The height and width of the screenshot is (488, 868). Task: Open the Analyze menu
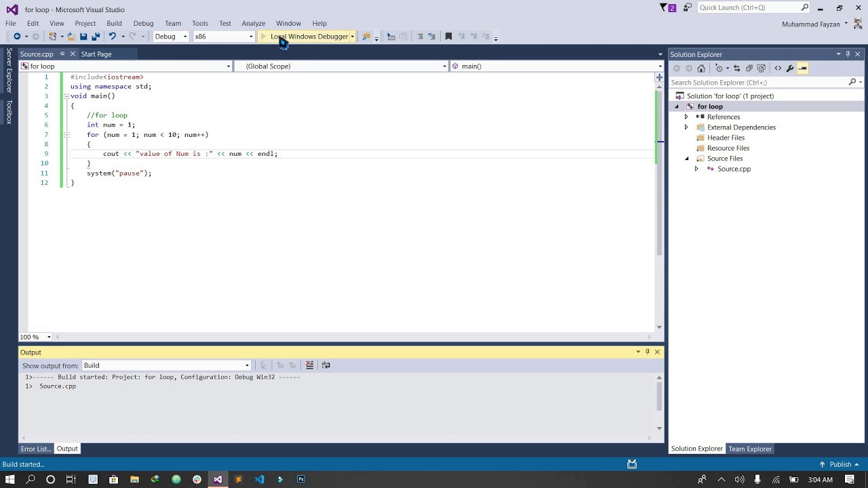(x=254, y=23)
